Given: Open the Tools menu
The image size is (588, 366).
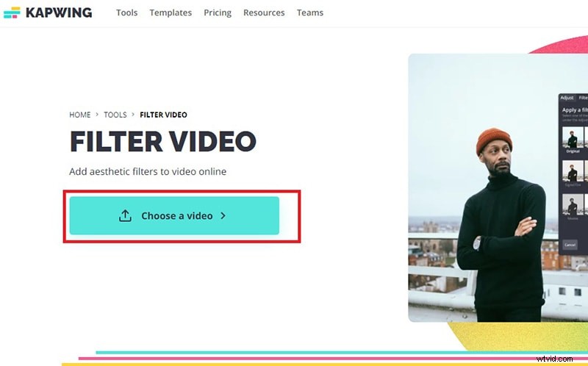Looking at the screenshot, I should coord(126,12).
